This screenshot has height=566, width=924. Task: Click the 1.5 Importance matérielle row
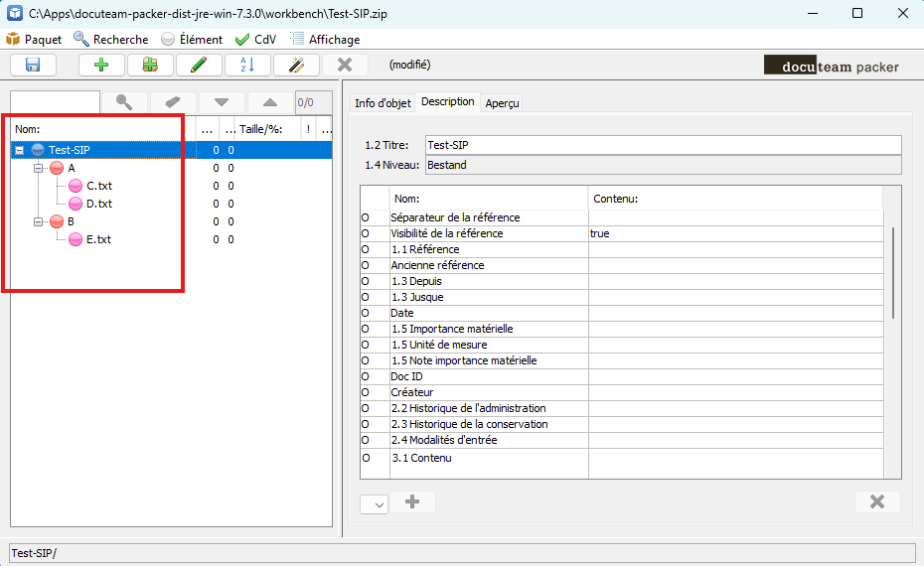tap(622, 330)
